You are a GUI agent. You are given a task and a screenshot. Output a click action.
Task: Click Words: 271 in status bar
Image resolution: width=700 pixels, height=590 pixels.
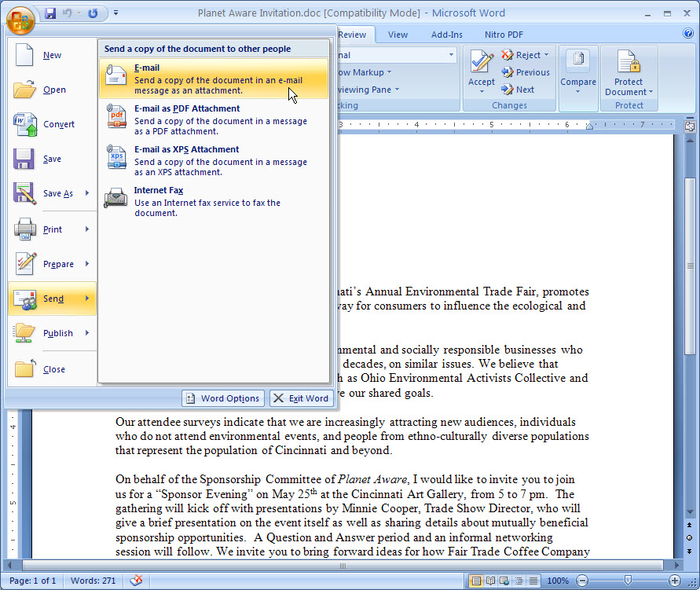[93, 581]
